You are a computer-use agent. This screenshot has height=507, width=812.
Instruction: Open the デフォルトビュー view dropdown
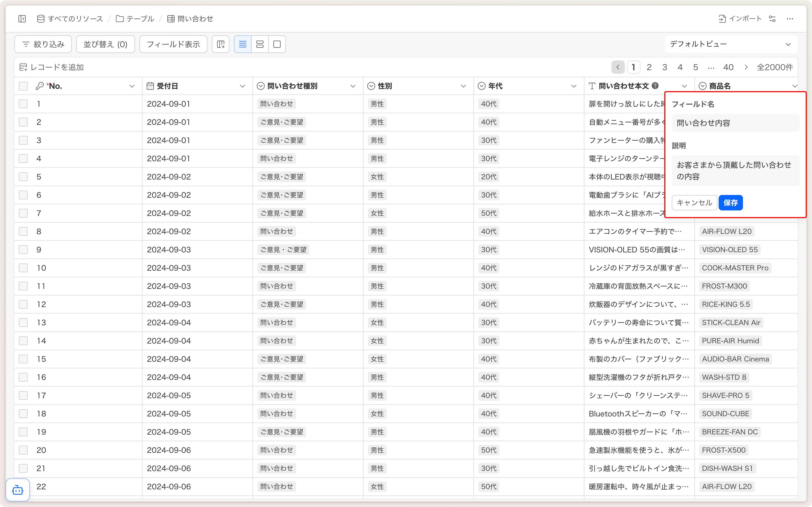click(731, 44)
